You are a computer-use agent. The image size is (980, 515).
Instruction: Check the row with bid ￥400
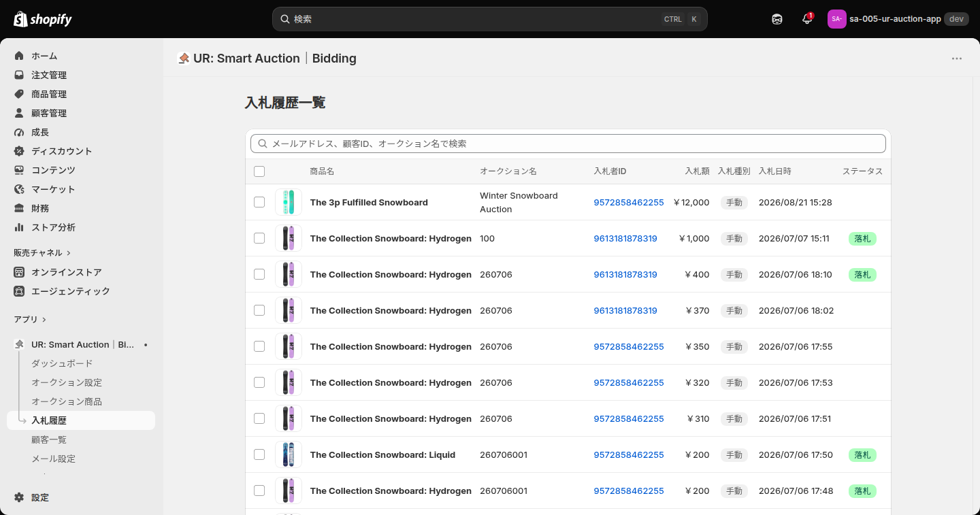(x=259, y=274)
